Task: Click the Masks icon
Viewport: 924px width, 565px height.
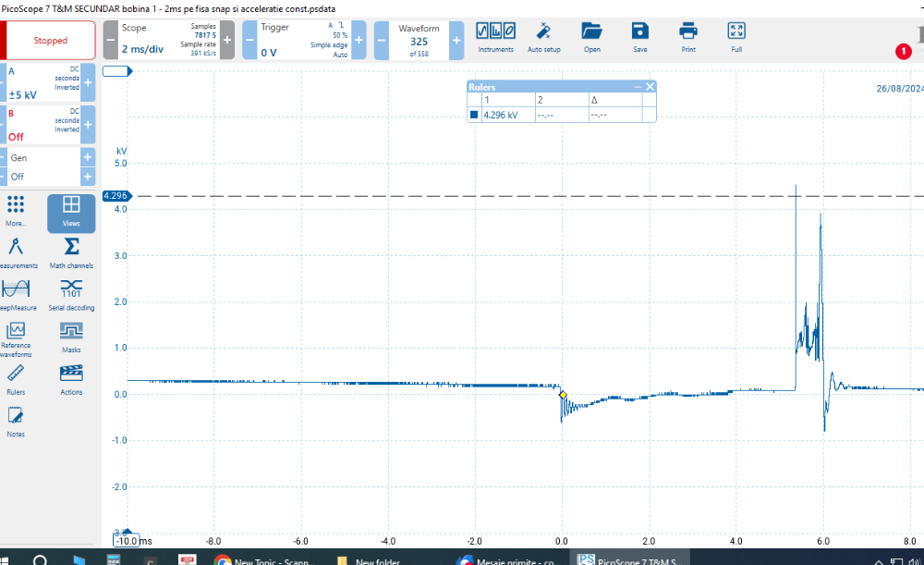Action: [x=71, y=336]
